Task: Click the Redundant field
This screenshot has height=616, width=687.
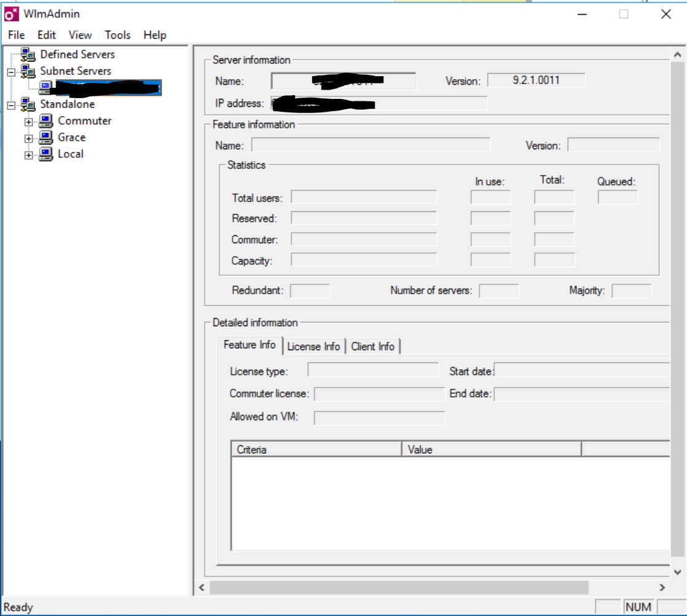Action: 310,290
